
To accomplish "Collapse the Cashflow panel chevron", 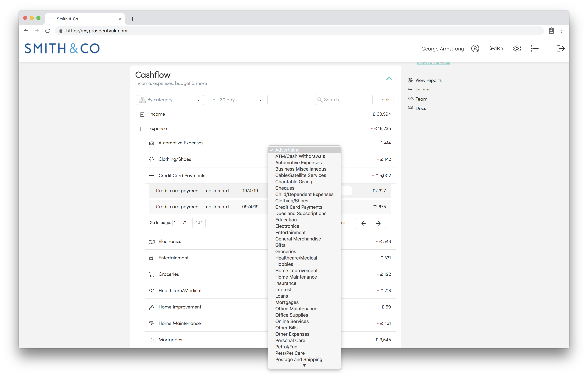I will (389, 78).
